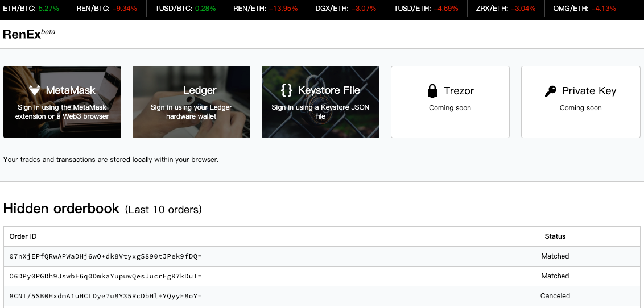Click the Keystore File curly braces icon
Screen dimensions: 644x308
[287, 90]
